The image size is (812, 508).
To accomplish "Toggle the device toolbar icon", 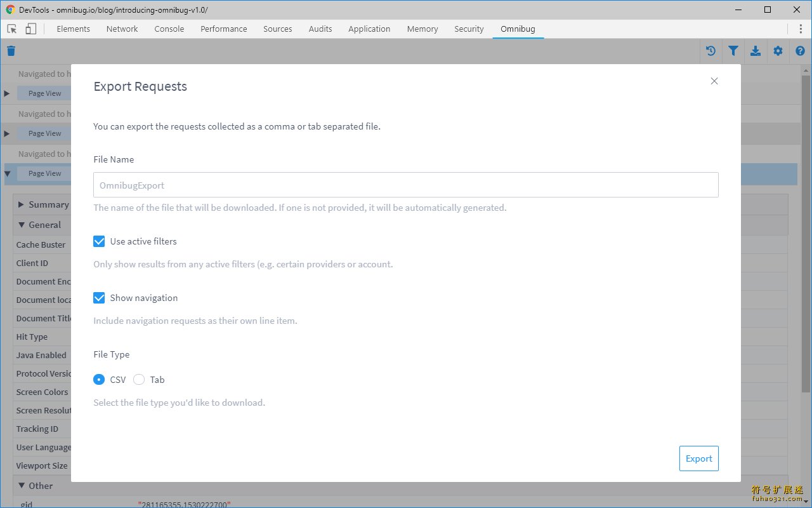I will pyautogui.click(x=30, y=29).
